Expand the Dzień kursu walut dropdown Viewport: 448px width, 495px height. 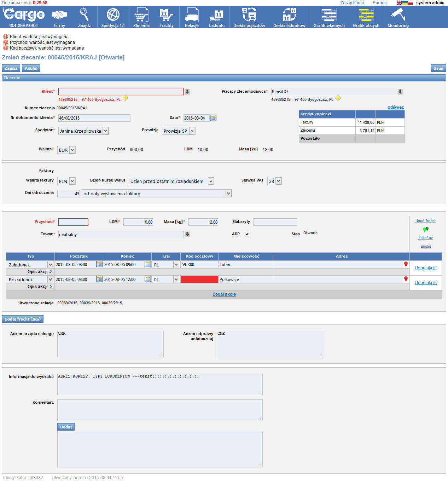point(211,181)
